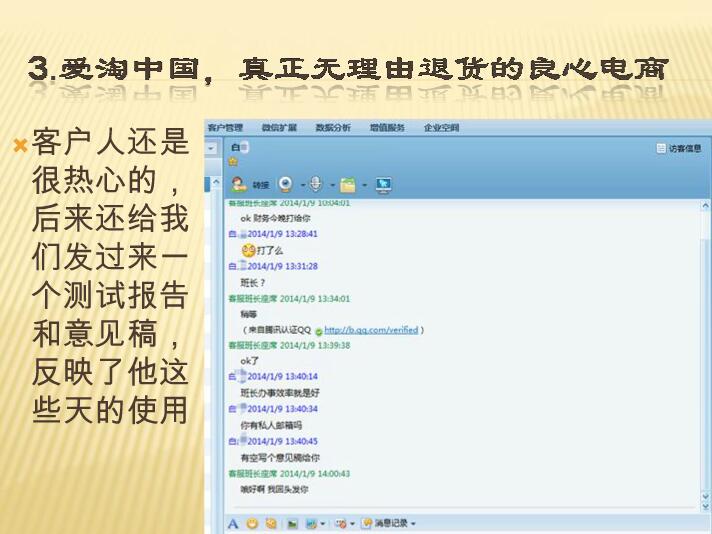The image size is (712, 534).
Task: Click 客服班长座席 2014/1/9 14:00:43 header
Action: click(x=289, y=474)
